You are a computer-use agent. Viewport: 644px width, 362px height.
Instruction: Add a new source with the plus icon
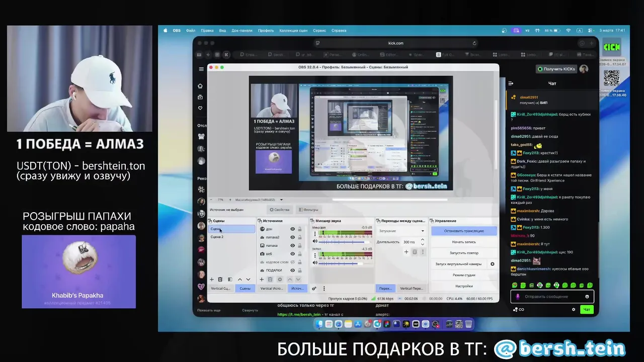262,280
